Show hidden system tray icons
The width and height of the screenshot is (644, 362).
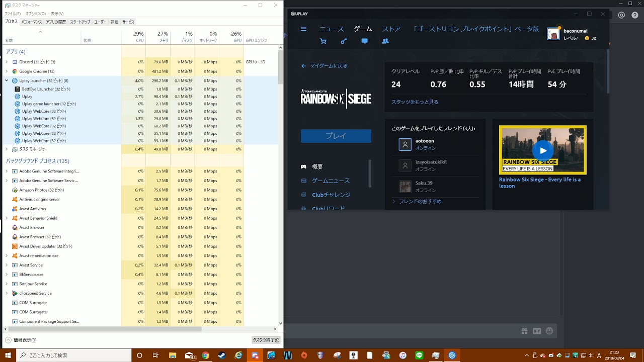pyautogui.click(x=527, y=355)
